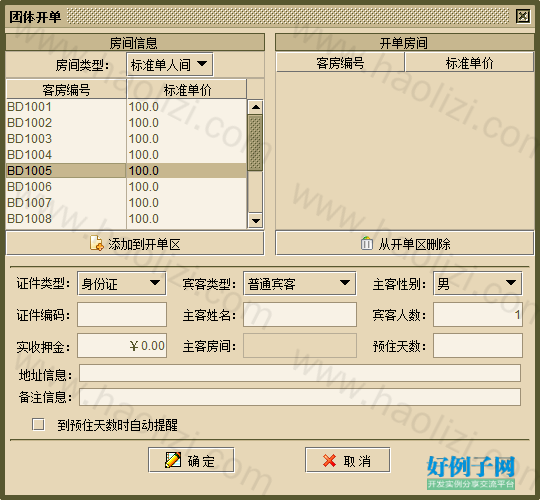
Task: Click the 100.0 price of BD1008
Action: pos(144,219)
